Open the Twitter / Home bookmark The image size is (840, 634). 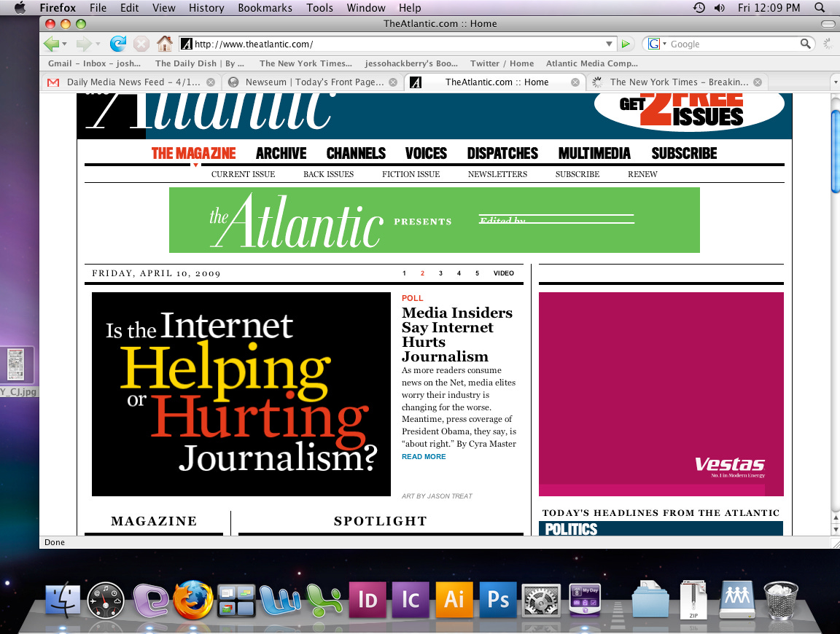tap(502, 63)
